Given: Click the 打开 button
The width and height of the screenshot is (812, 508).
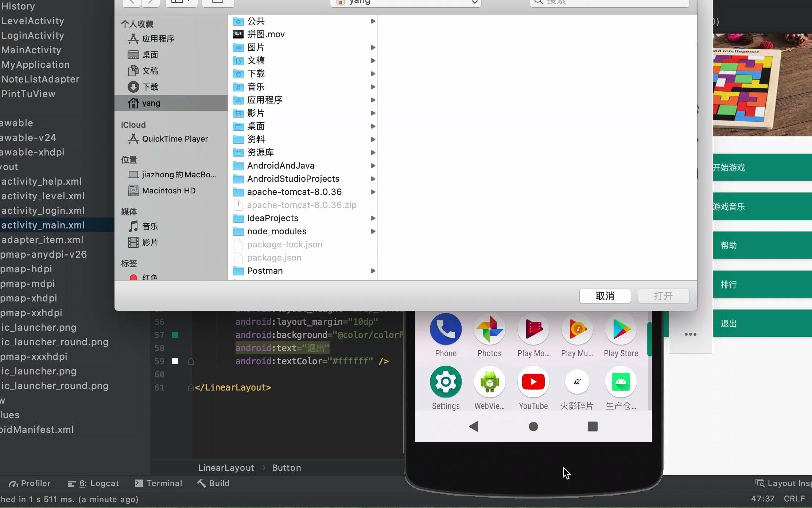Looking at the screenshot, I should pyautogui.click(x=663, y=296).
